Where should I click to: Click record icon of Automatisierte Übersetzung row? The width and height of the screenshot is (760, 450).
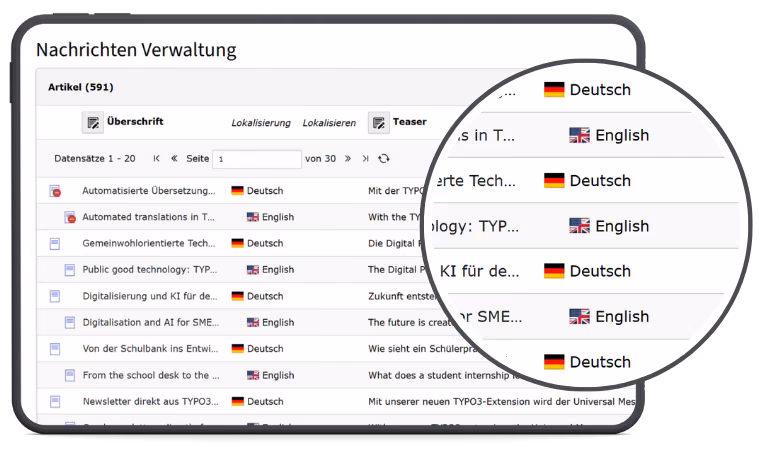tap(55, 191)
